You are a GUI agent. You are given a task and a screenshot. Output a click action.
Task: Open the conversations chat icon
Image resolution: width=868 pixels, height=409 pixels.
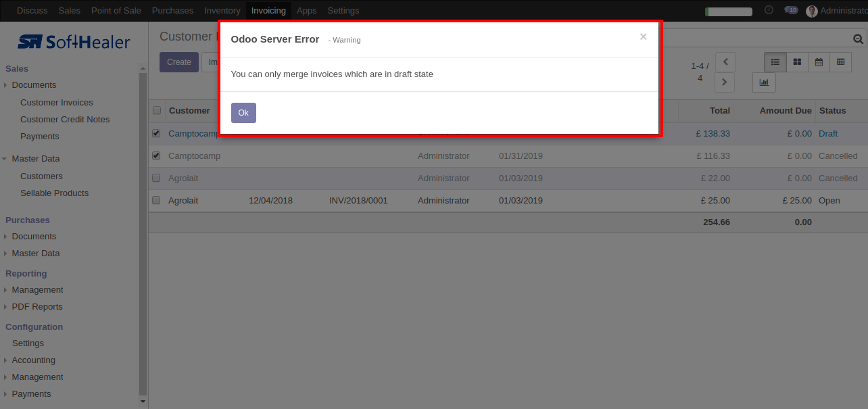(791, 10)
